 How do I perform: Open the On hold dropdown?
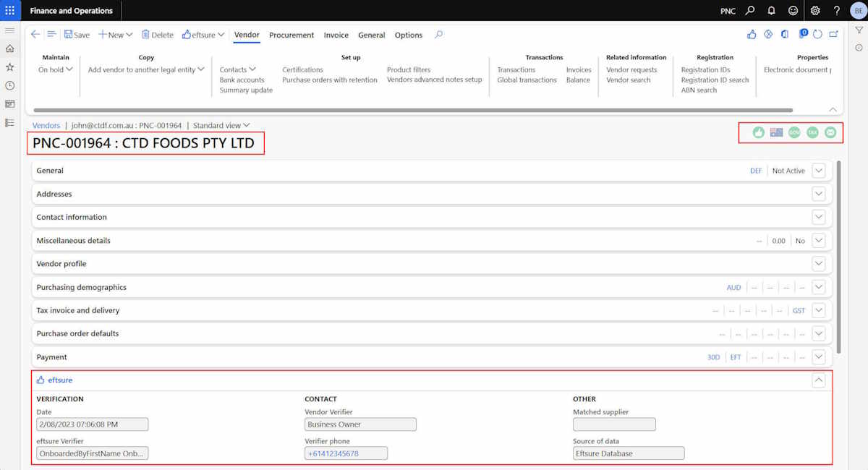point(56,70)
